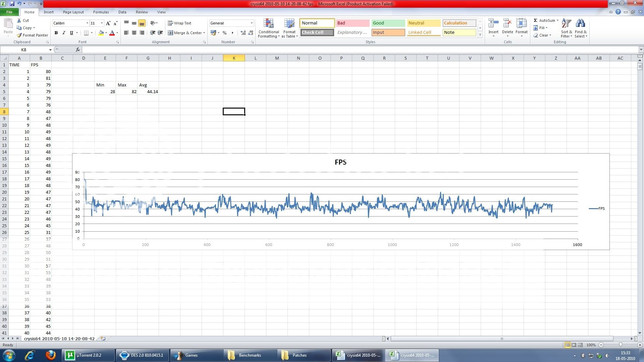Apply the red Font Color swatch

coord(112,33)
